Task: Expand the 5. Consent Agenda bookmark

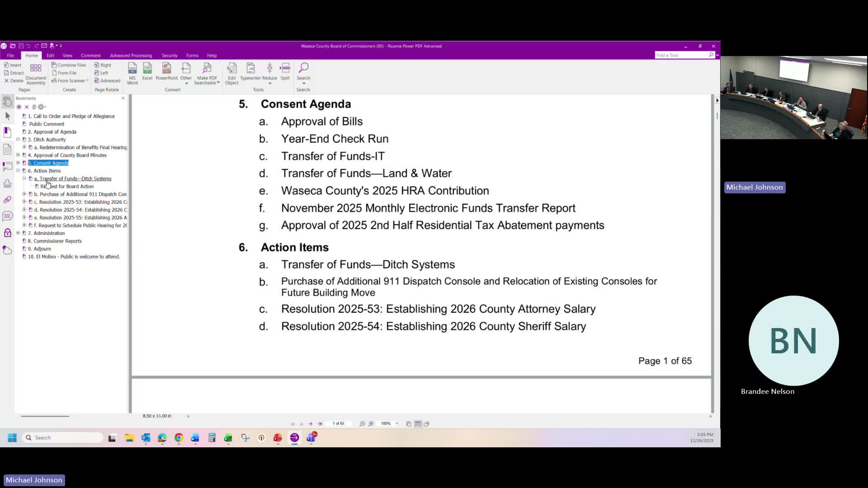Action: click(18, 163)
